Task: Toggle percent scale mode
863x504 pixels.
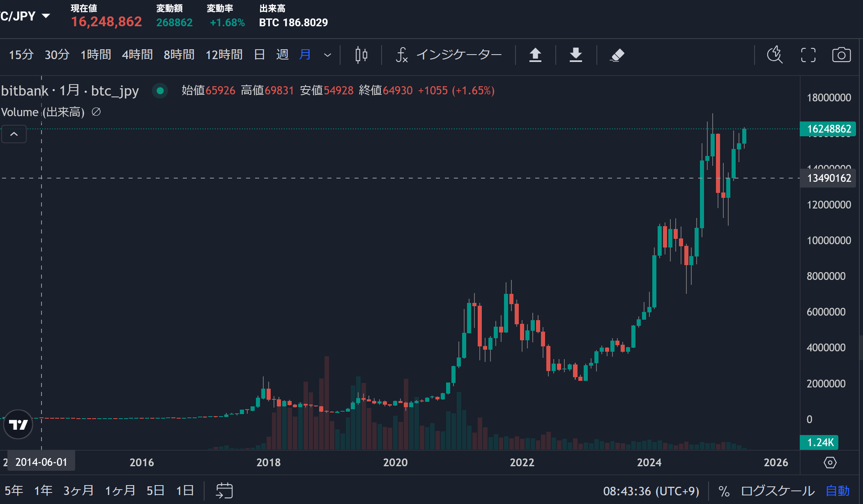Action: coord(724,491)
